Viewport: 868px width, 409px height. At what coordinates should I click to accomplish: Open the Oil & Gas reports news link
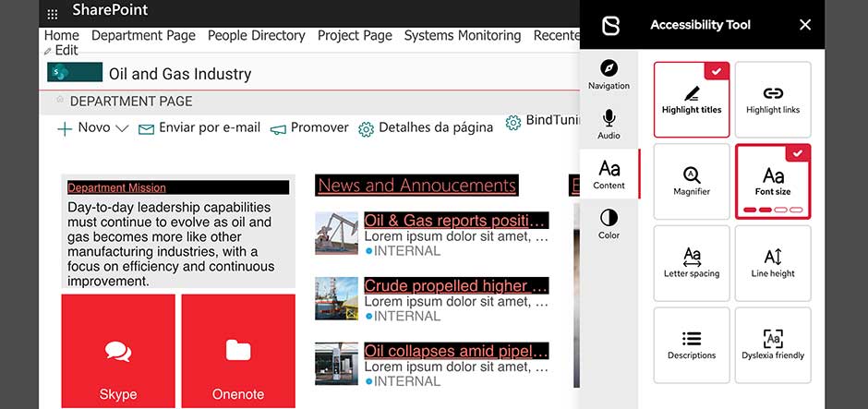pyautogui.click(x=455, y=221)
